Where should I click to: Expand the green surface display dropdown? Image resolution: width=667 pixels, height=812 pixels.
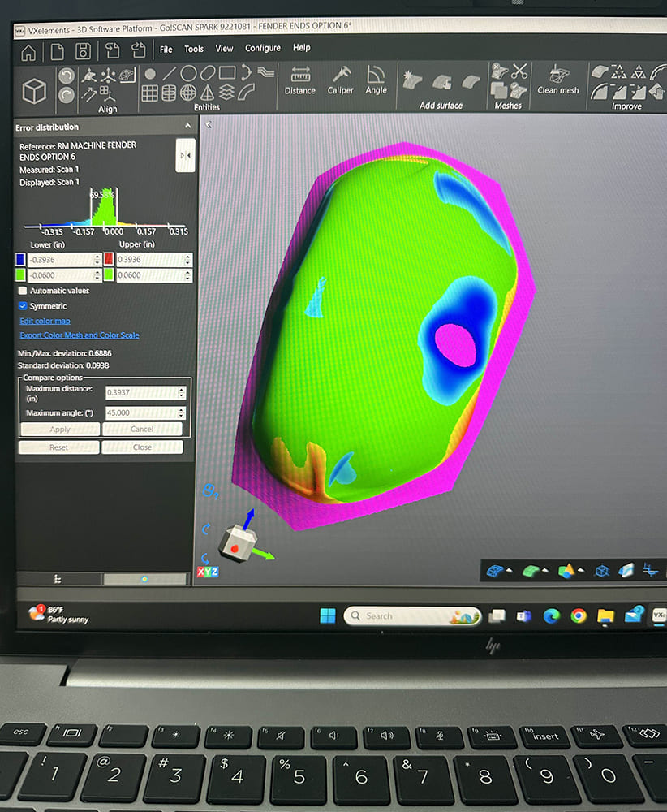pyautogui.click(x=545, y=570)
